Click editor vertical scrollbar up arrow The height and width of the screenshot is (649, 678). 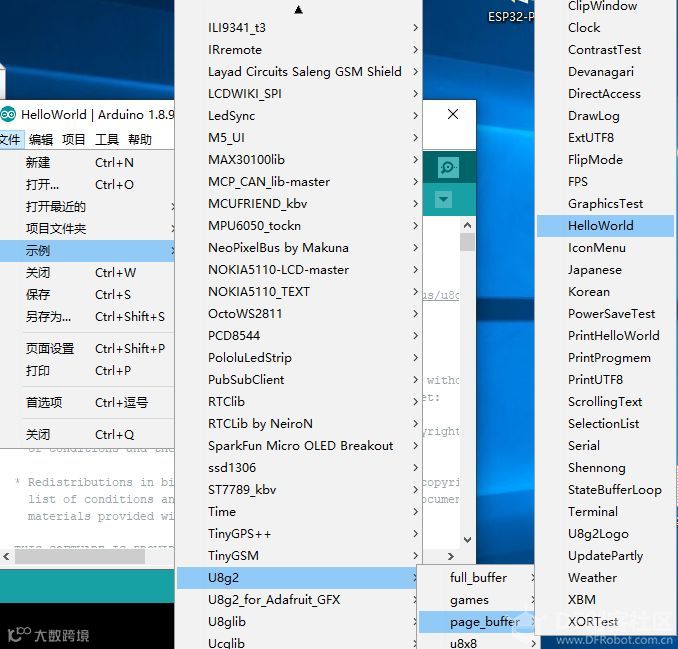[467, 225]
